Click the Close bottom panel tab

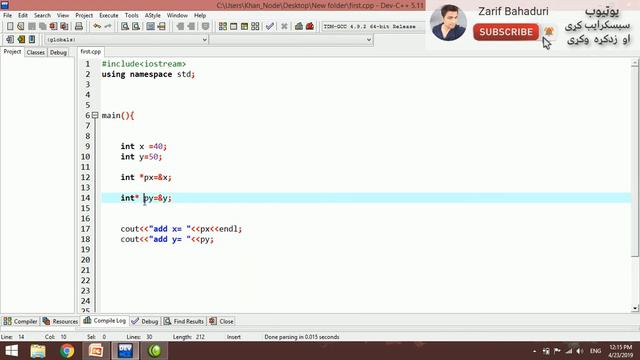pos(221,321)
